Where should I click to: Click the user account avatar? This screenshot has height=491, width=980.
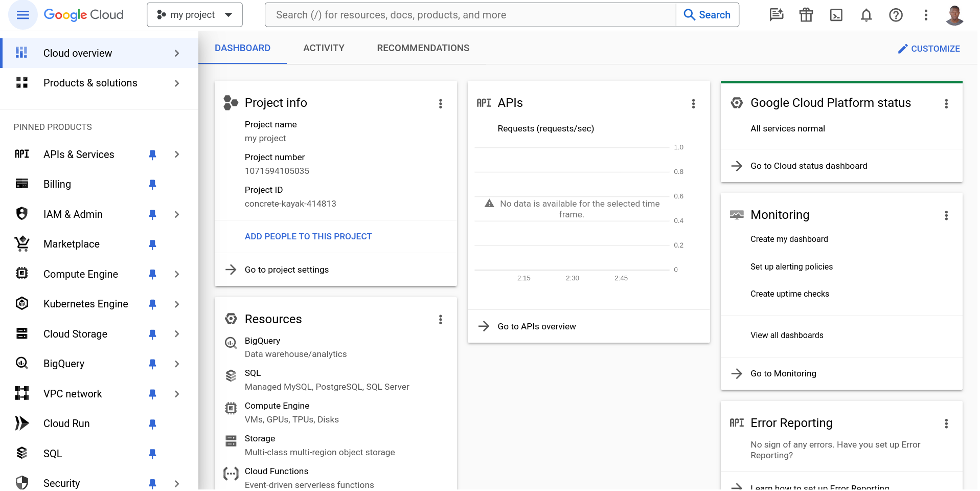click(x=954, y=15)
